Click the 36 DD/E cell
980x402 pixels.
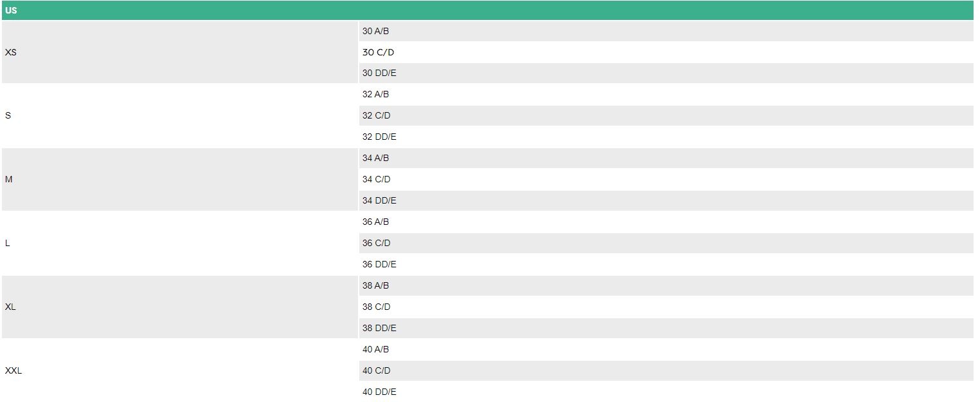666,265
